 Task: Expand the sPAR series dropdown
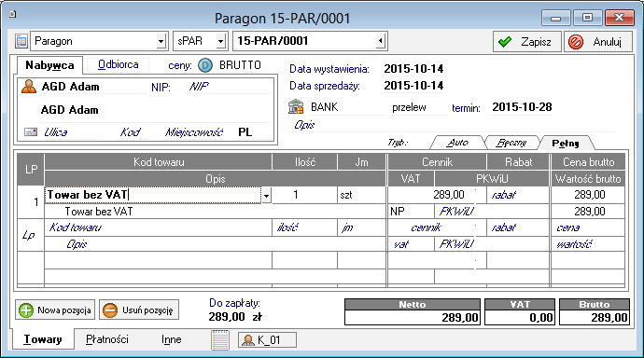220,41
